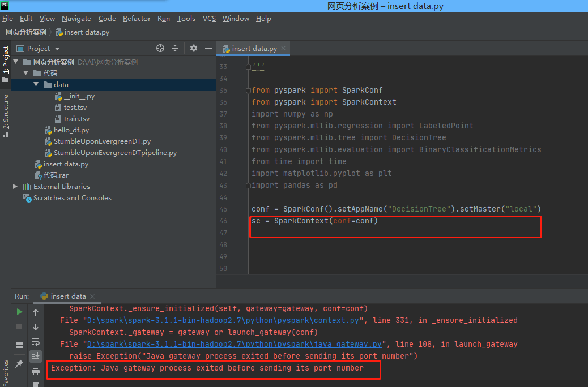The height and width of the screenshot is (387, 588).
Task: Open context.py link in traceback
Action: pos(223,320)
